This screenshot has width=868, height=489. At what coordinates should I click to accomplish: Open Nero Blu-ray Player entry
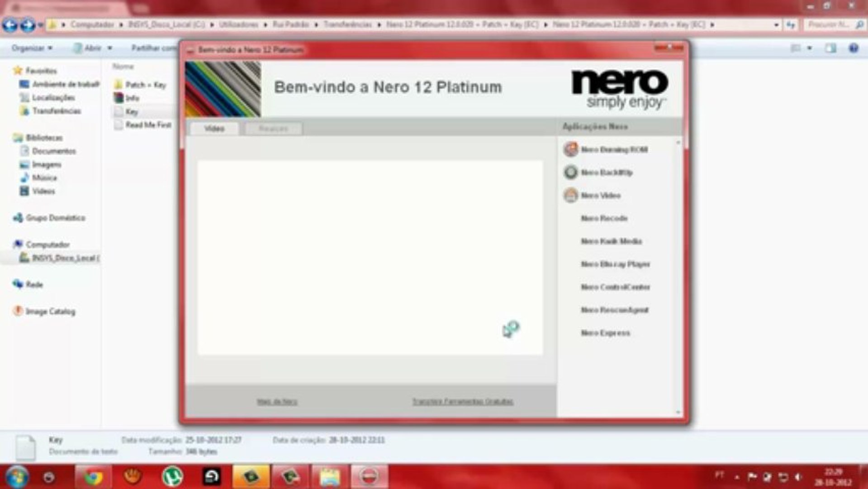coord(615,264)
